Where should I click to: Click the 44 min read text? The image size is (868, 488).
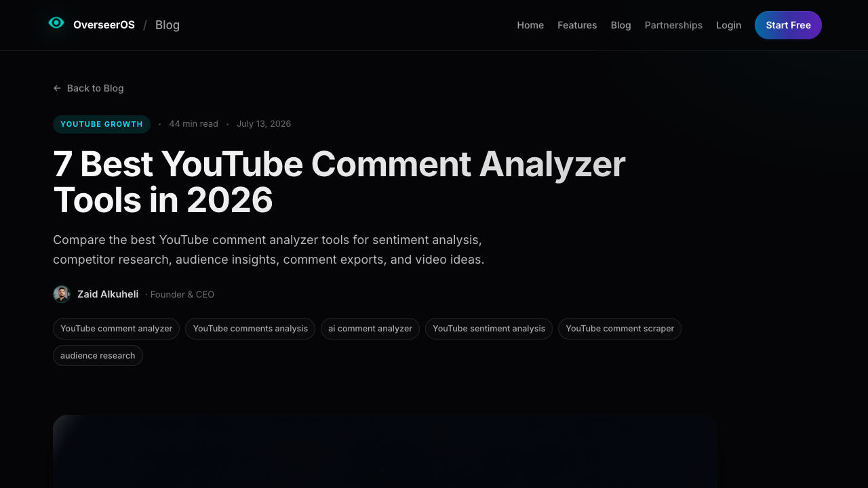[x=193, y=124]
